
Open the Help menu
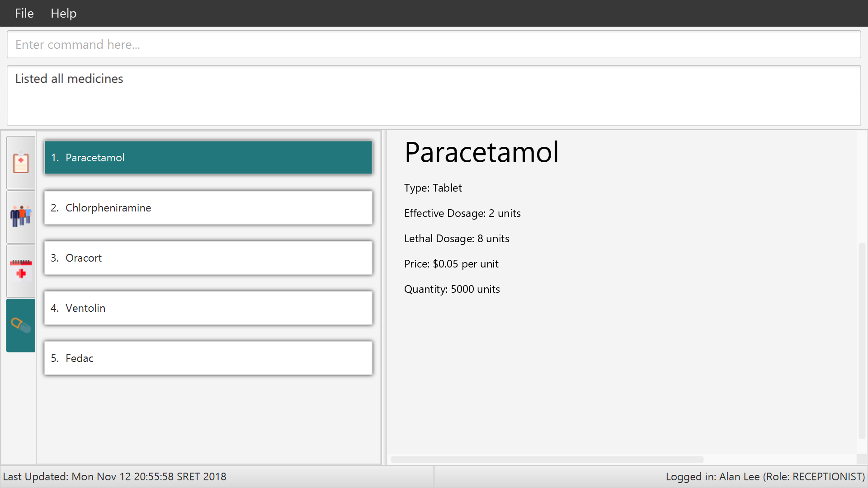tap(64, 13)
